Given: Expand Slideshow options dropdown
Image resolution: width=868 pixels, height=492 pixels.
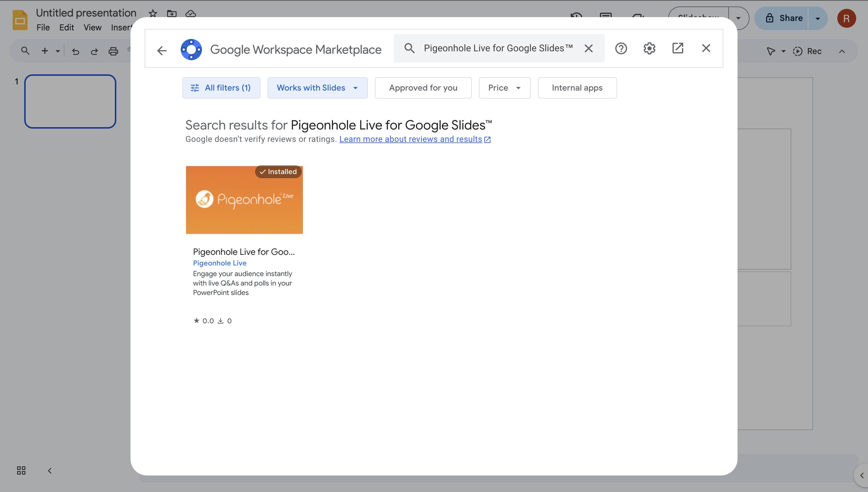Looking at the screenshot, I should pos(738,18).
